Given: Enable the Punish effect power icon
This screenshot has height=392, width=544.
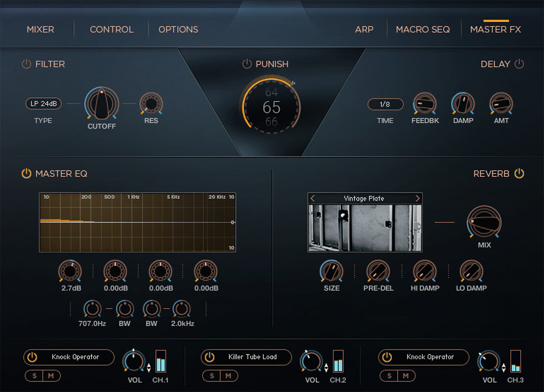Looking at the screenshot, I should (247, 64).
